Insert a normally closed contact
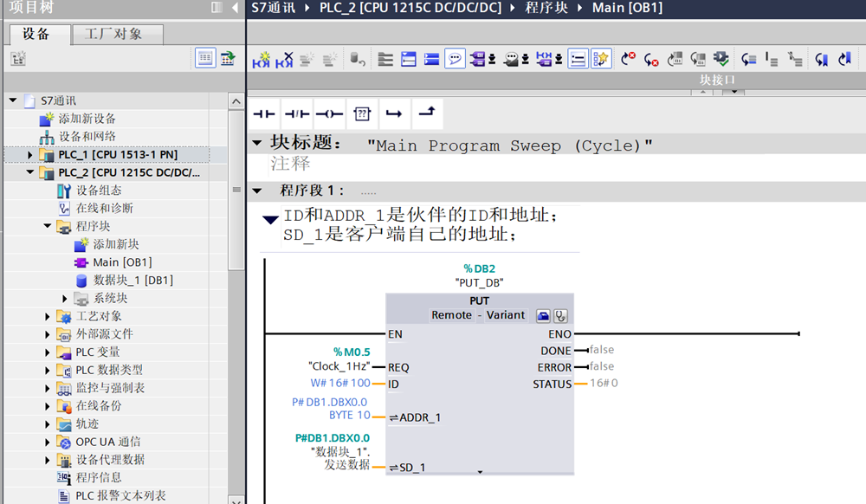 point(296,114)
